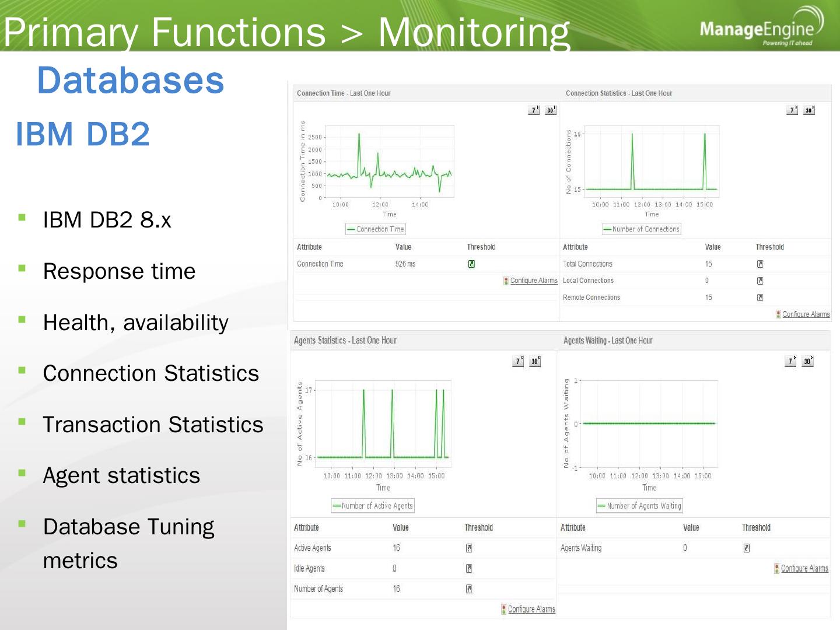The height and width of the screenshot is (630, 840).
Task: Open threshold icon in Idle Agents row
Action: [469, 569]
